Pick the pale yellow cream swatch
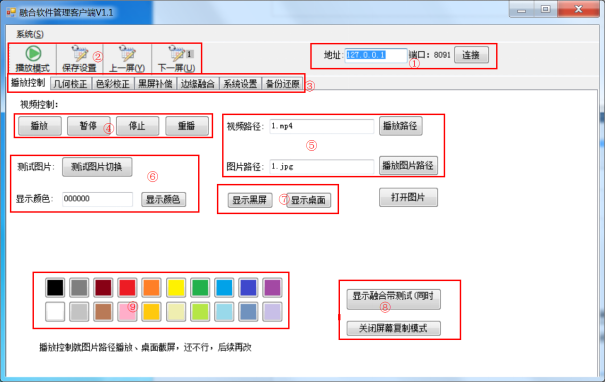 (176, 312)
